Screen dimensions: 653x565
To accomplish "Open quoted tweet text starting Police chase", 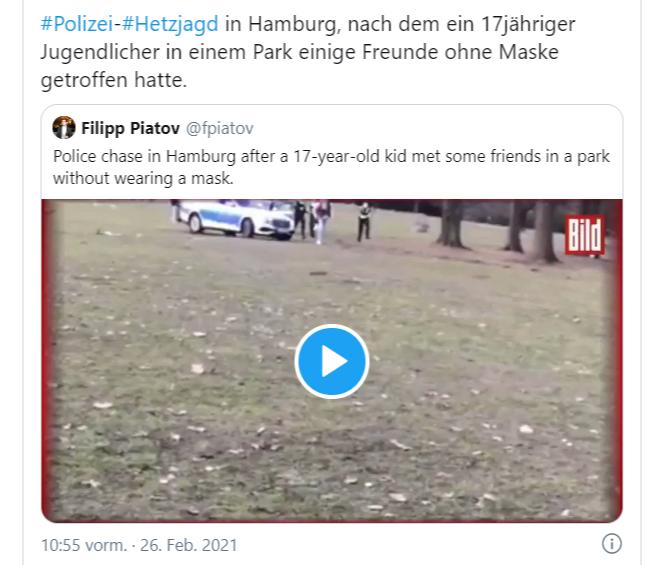I will 331,167.
